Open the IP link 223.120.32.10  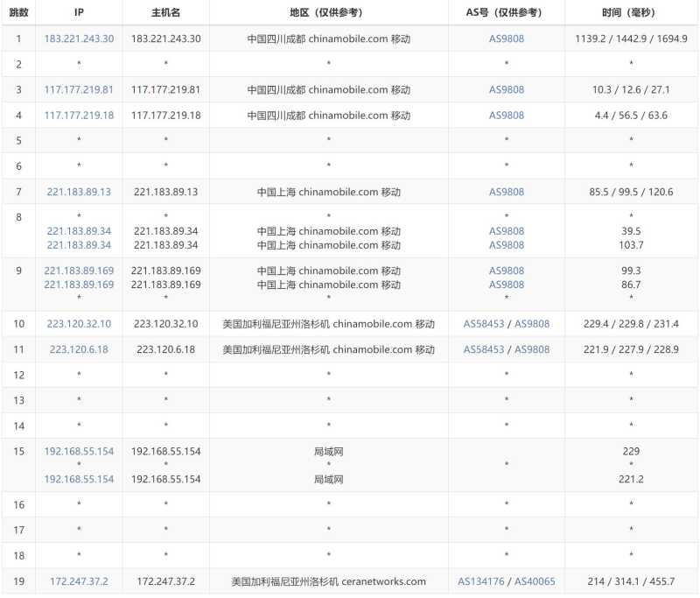79,323
